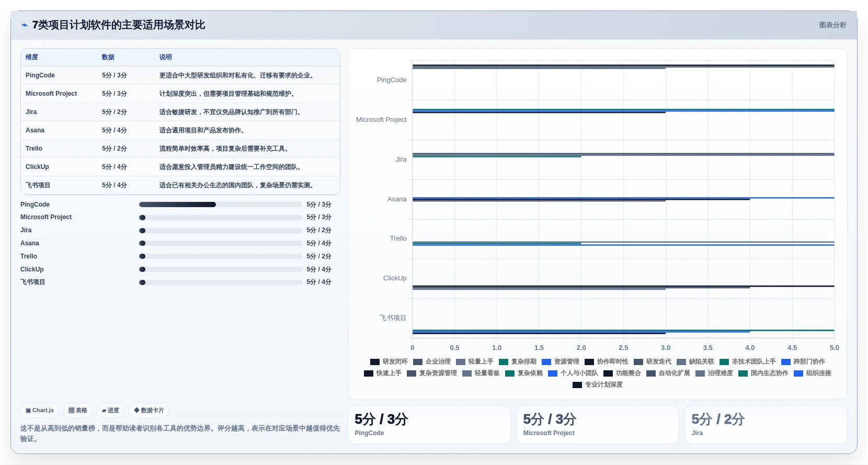The width and height of the screenshot is (868, 465).
Task: Toggle the 个人与小团队 legend series
Action: [573, 373]
